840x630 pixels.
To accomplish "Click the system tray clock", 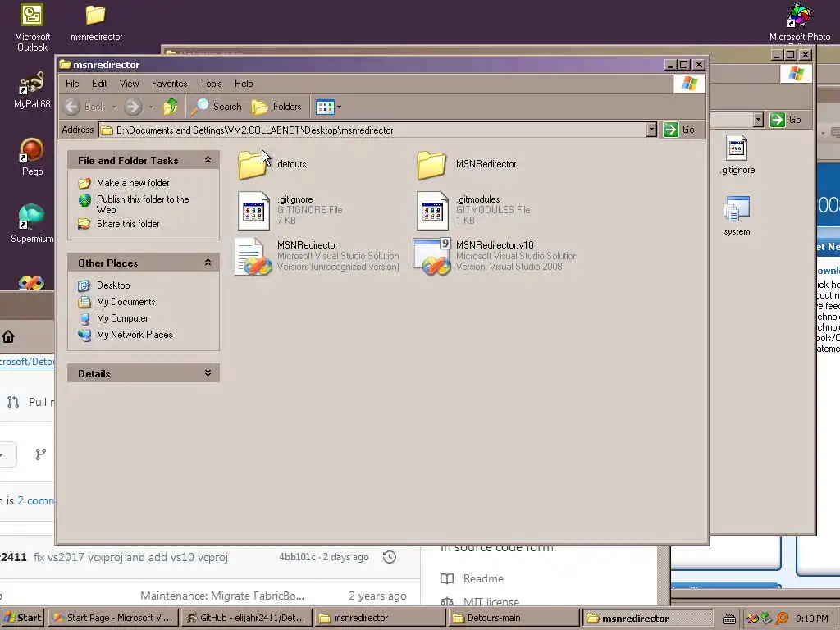I will tap(811, 619).
